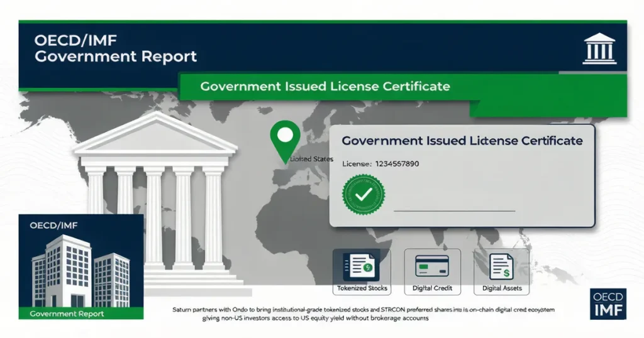Click the Government Report green footer label
Viewport: 644px width, 338px height.
67,313
